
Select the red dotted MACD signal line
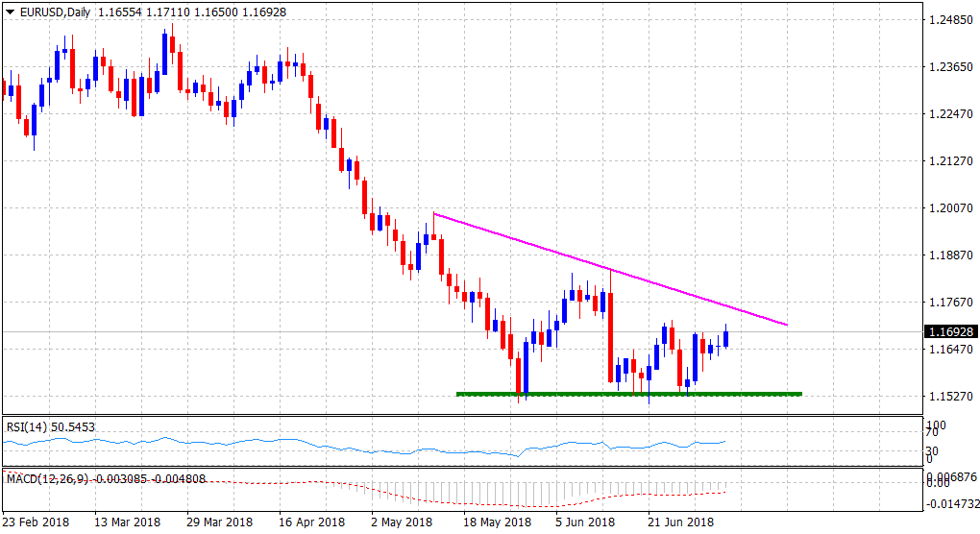coord(480,502)
